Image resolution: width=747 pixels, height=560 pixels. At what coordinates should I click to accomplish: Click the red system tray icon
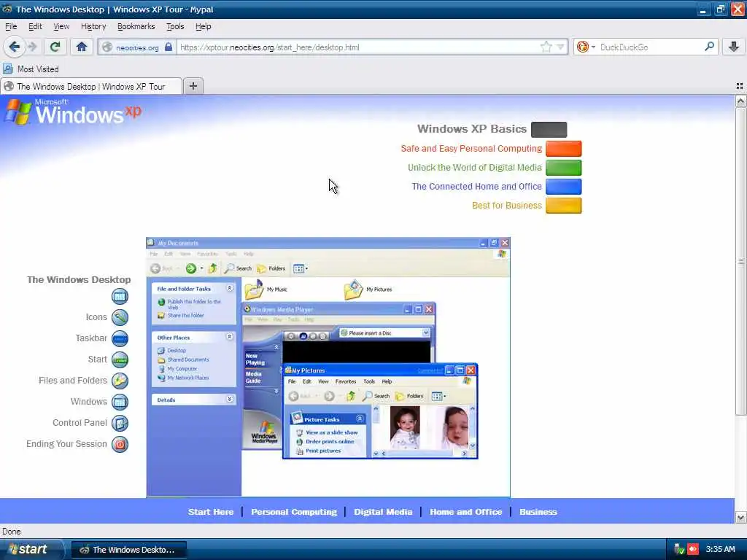pos(693,550)
